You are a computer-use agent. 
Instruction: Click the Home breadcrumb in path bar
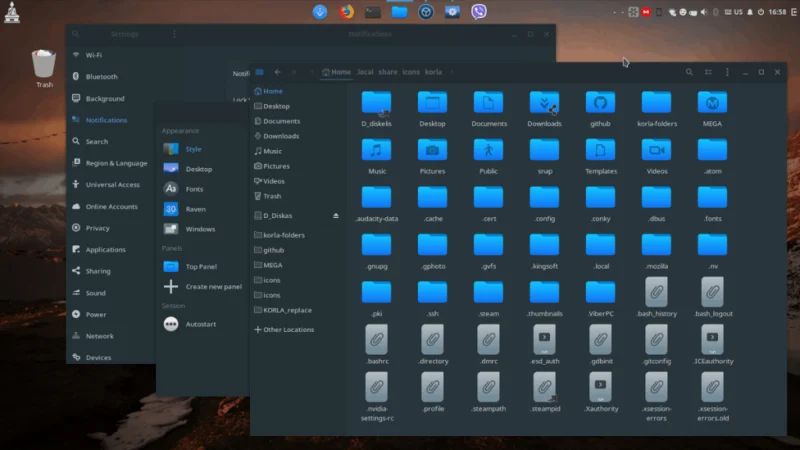tap(337, 72)
